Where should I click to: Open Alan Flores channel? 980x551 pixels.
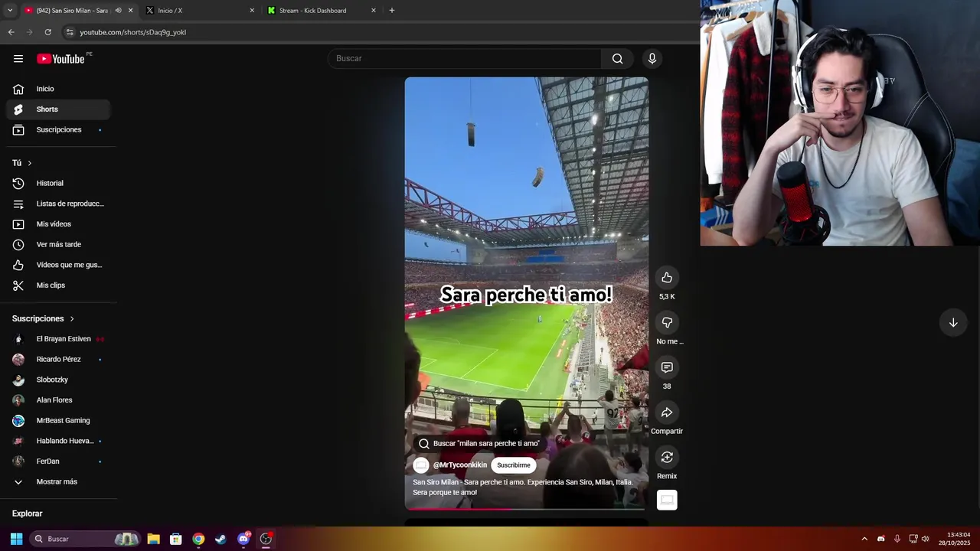pyautogui.click(x=58, y=400)
